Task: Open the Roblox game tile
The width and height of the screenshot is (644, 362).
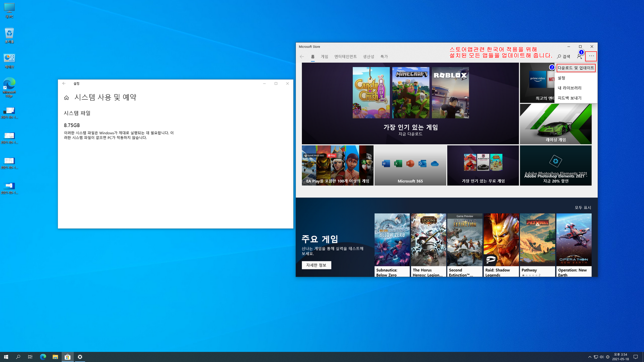Action: point(450,93)
